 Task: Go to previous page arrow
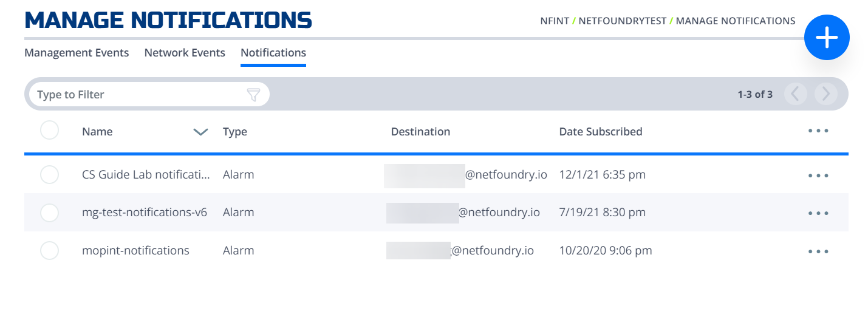point(796,94)
